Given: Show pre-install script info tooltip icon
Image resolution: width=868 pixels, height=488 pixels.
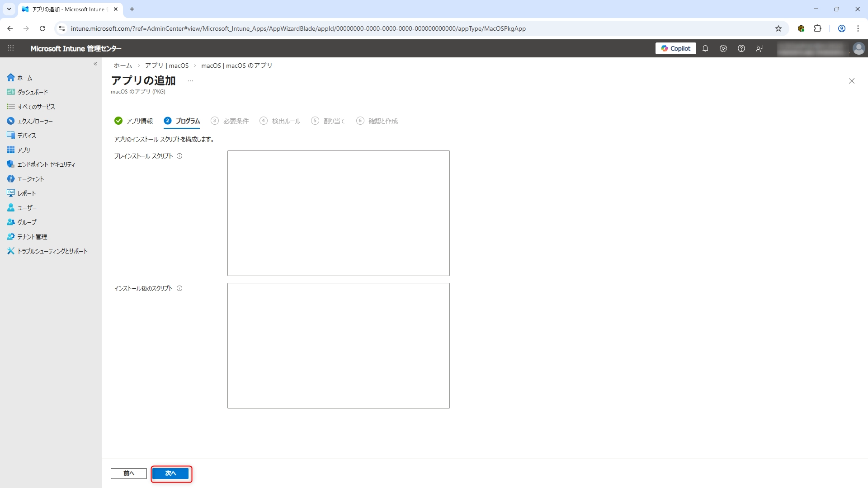Looking at the screenshot, I should [179, 156].
